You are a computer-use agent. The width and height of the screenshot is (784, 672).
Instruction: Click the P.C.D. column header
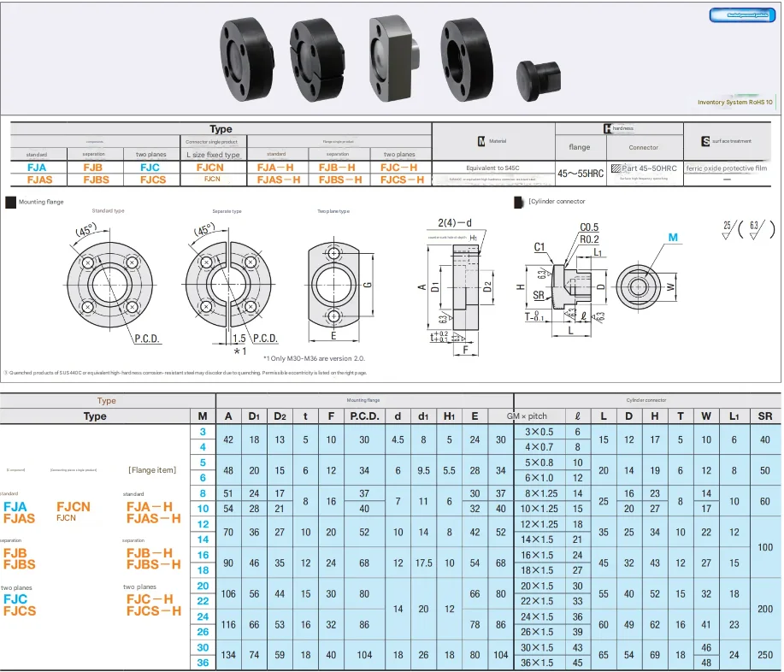(x=364, y=416)
